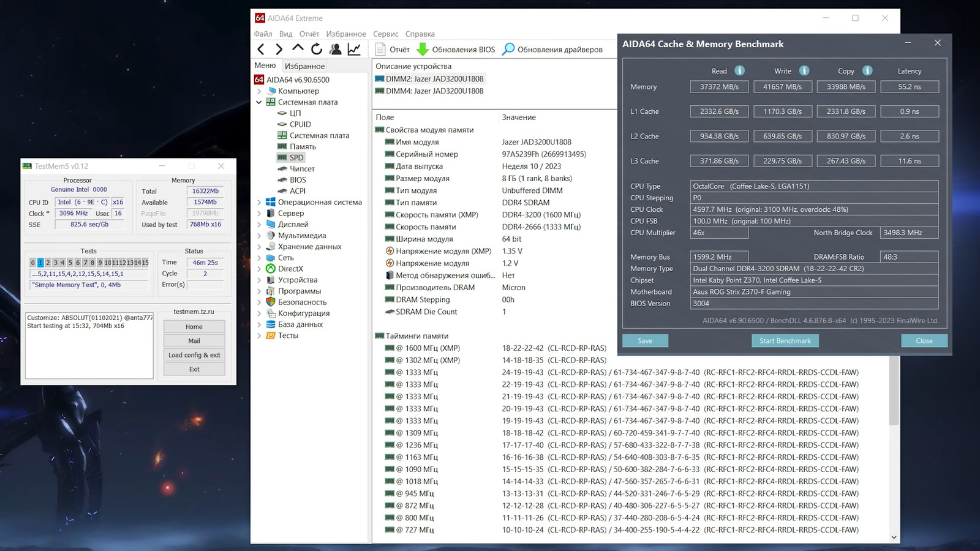Open the Сервис menu
This screenshot has height=551, width=980.
pyautogui.click(x=385, y=34)
